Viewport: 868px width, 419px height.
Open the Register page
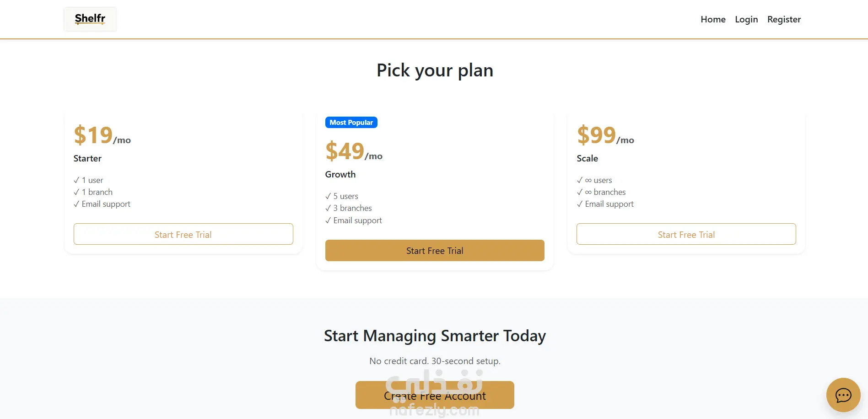coord(784,19)
